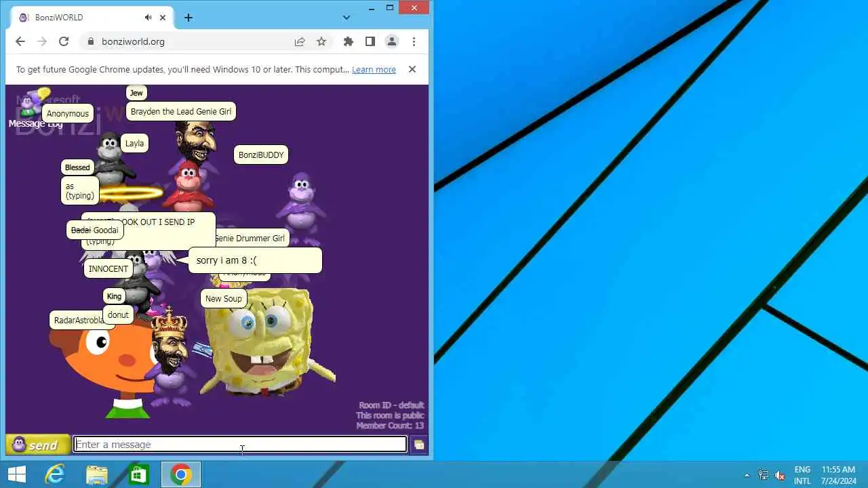
Task: View site information lock icon
Action: (x=91, y=41)
